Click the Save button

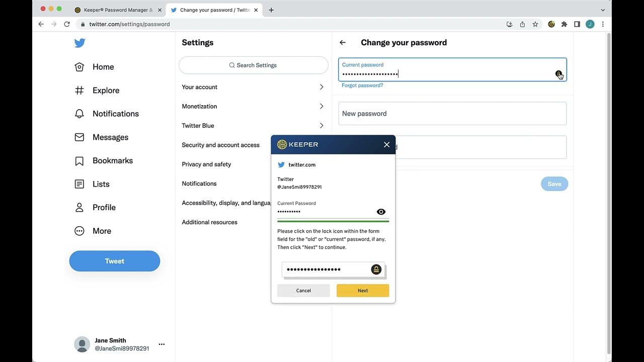click(x=554, y=184)
